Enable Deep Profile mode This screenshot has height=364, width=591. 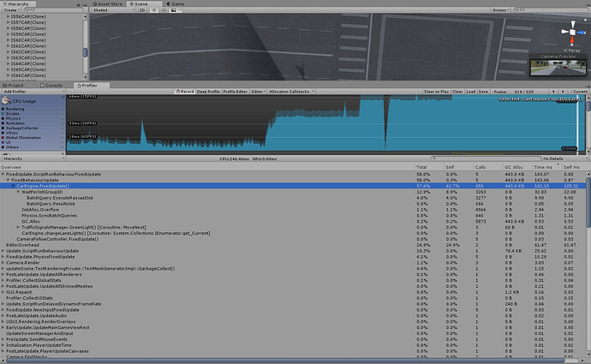point(208,92)
